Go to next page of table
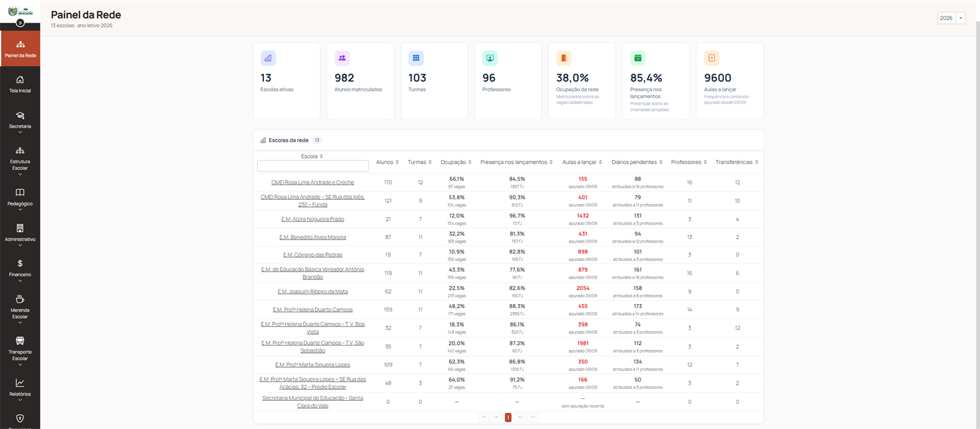Viewport: 980px width, 429px height. tap(521, 417)
